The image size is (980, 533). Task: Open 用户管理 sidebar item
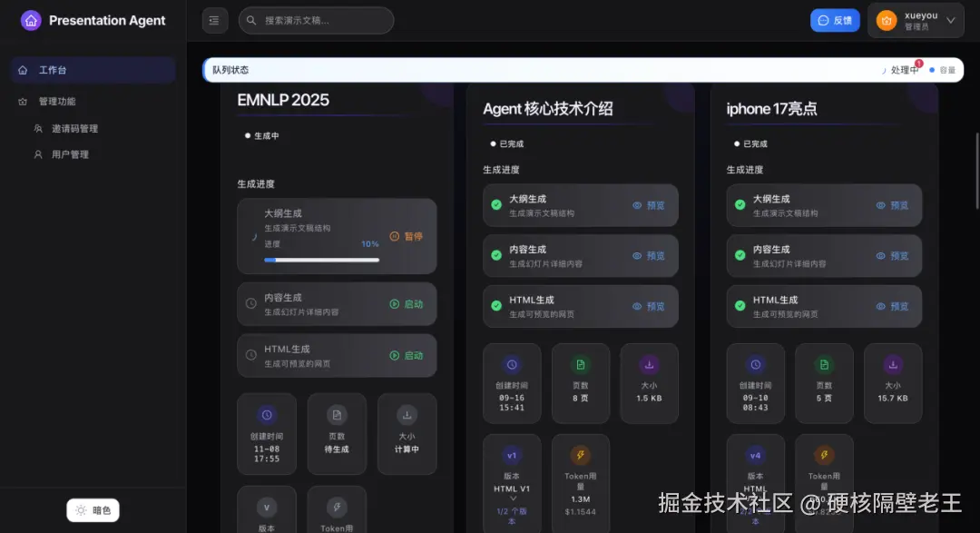coord(70,154)
